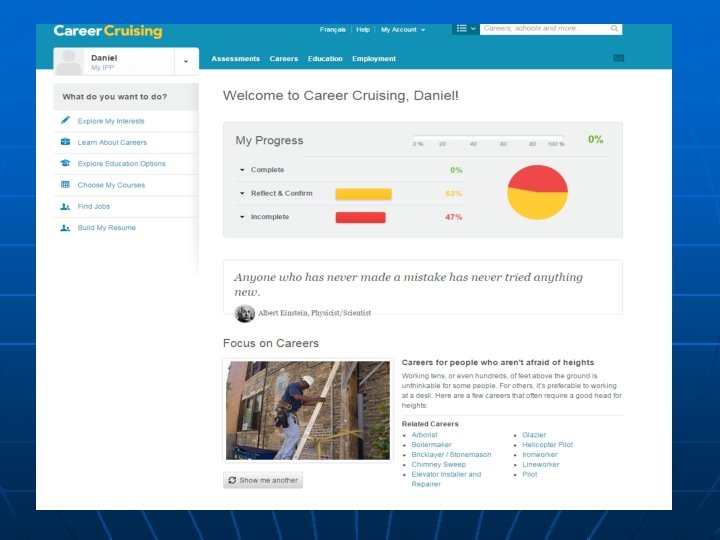Click the briefcase icon beside Learn About Careers
720x540 pixels.
pyautogui.click(x=65, y=142)
